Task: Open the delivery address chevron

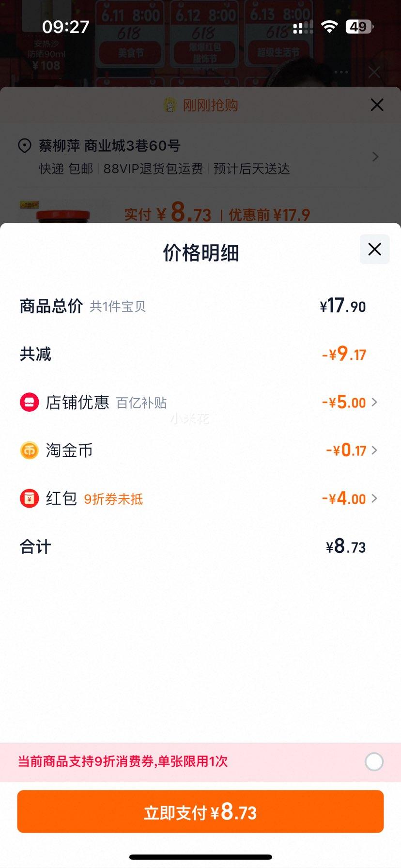Action: [375, 156]
